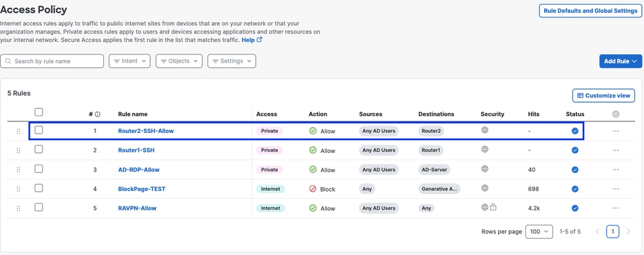Open the RAVPN-Allow rule link
644x255 pixels.
(137, 208)
